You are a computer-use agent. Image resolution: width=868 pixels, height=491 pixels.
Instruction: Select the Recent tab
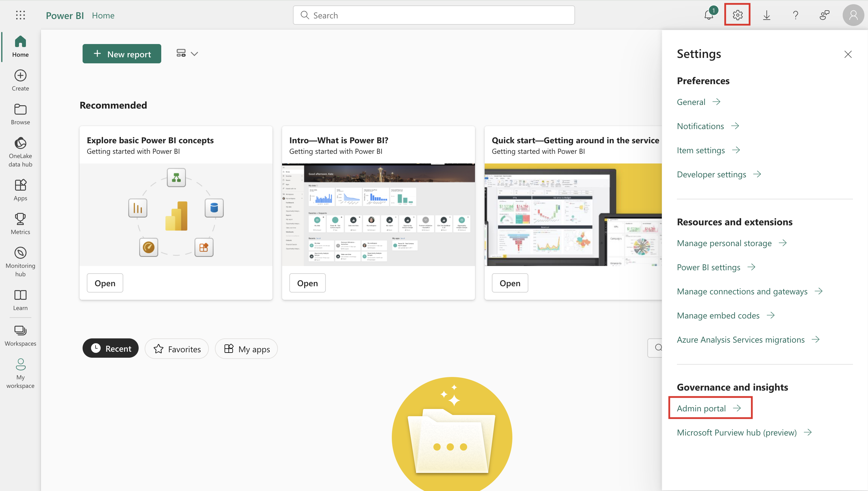click(111, 348)
